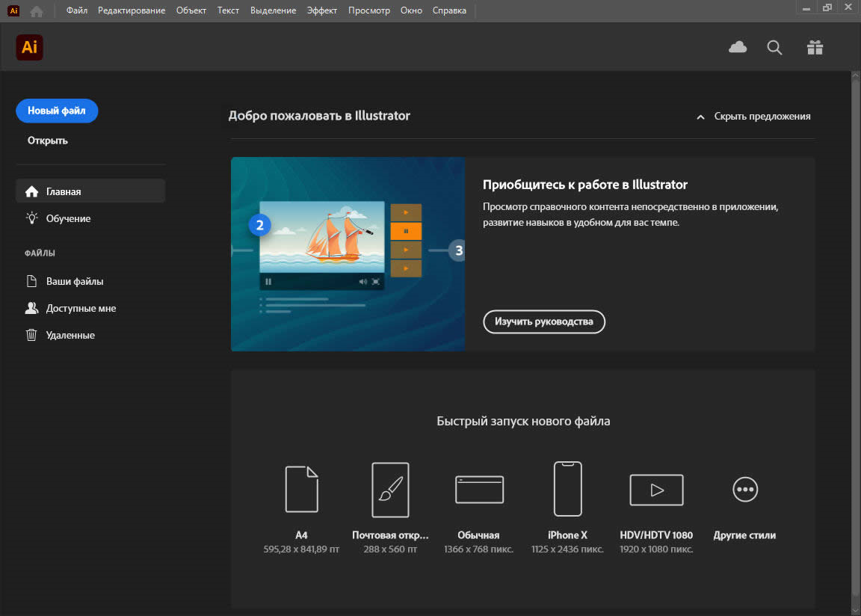
Task: Open the Окно menu
Action: (411, 10)
